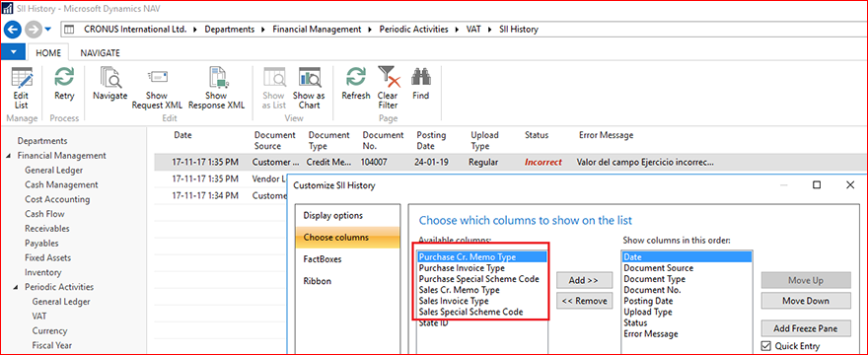
Task: Select Purchase Invoice Type in available columns
Action: point(481,268)
